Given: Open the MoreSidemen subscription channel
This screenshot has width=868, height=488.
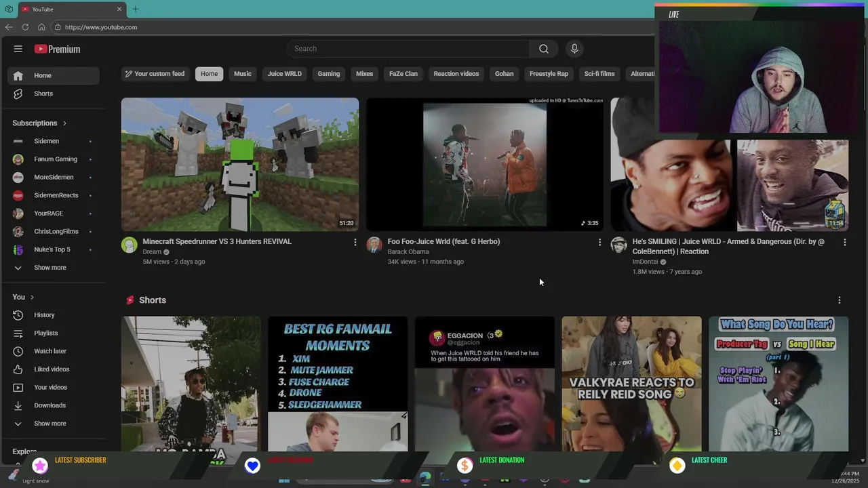Looking at the screenshot, I should click(x=54, y=178).
